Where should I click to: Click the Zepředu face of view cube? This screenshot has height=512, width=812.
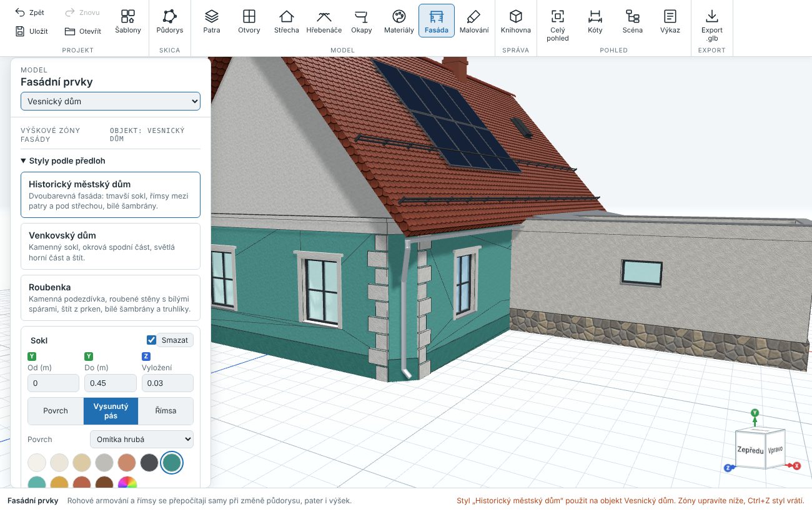(x=750, y=450)
